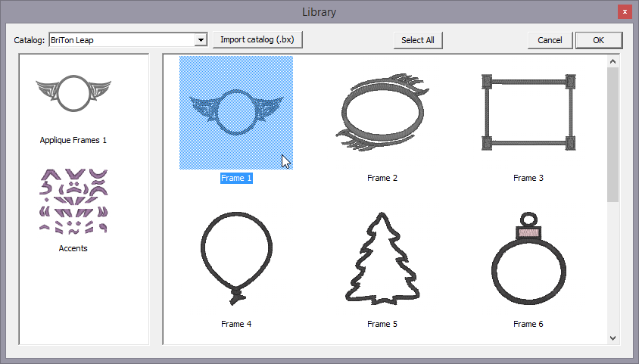The height and width of the screenshot is (364, 639).
Task: Choose the balloon-shaped Frame 4 design
Action: coord(235,259)
